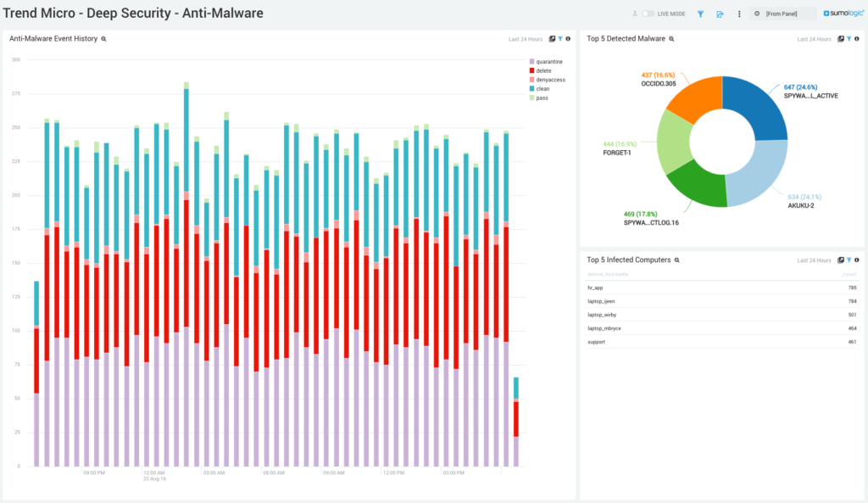Open the [From Panel] time range selector
The width and height of the screenshot is (868, 503).
pos(782,14)
